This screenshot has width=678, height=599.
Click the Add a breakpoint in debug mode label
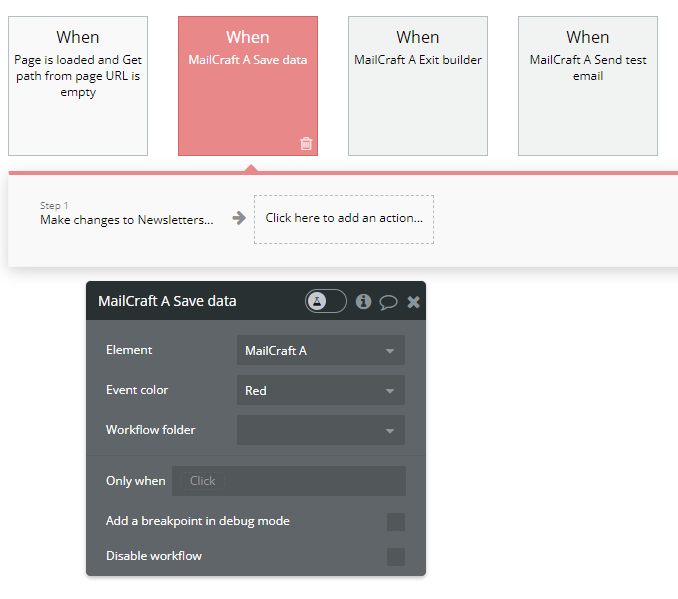[198, 521]
